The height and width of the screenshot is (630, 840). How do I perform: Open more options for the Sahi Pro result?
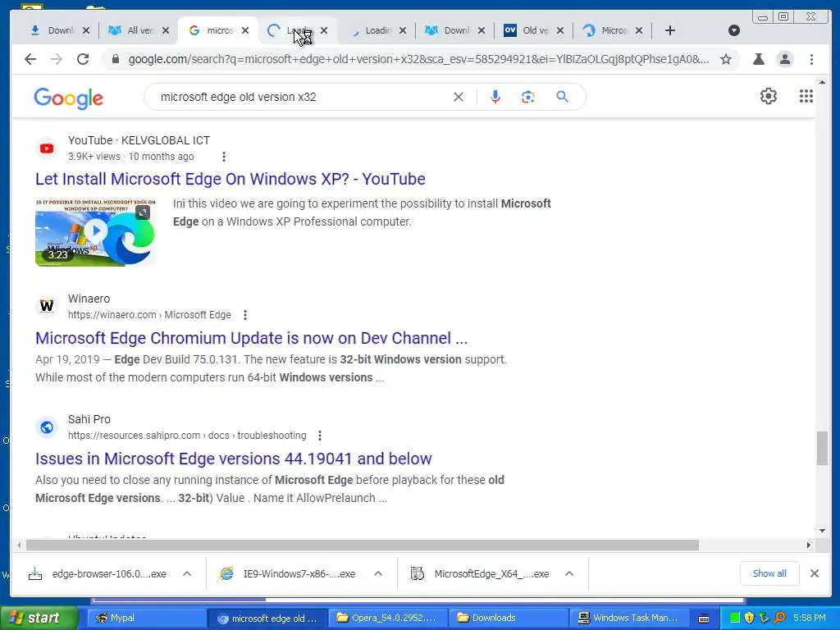[x=320, y=436]
